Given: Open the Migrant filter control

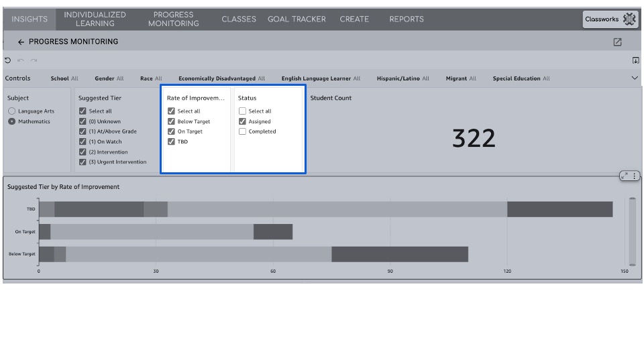Looking at the screenshot, I should click(x=461, y=78).
